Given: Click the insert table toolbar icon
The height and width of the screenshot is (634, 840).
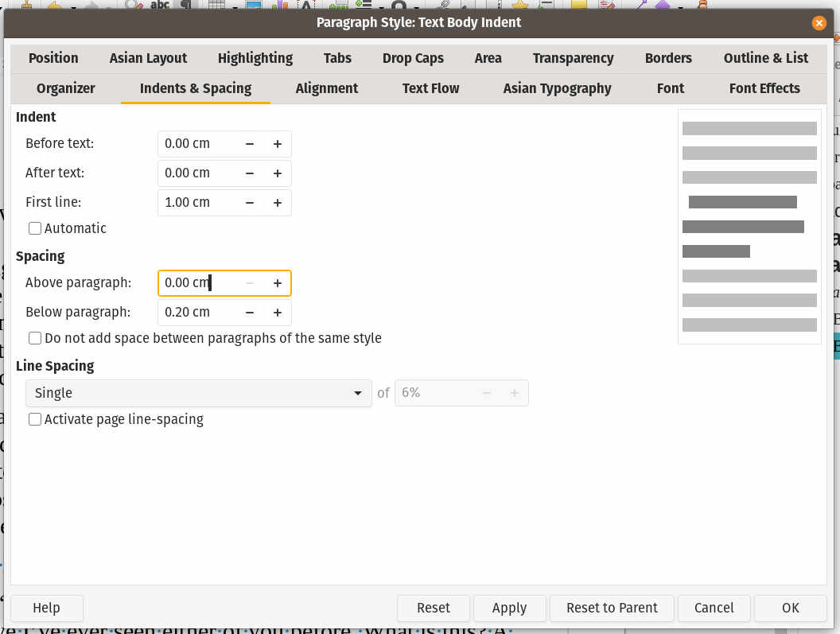Looking at the screenshot, I should [216, 6].
